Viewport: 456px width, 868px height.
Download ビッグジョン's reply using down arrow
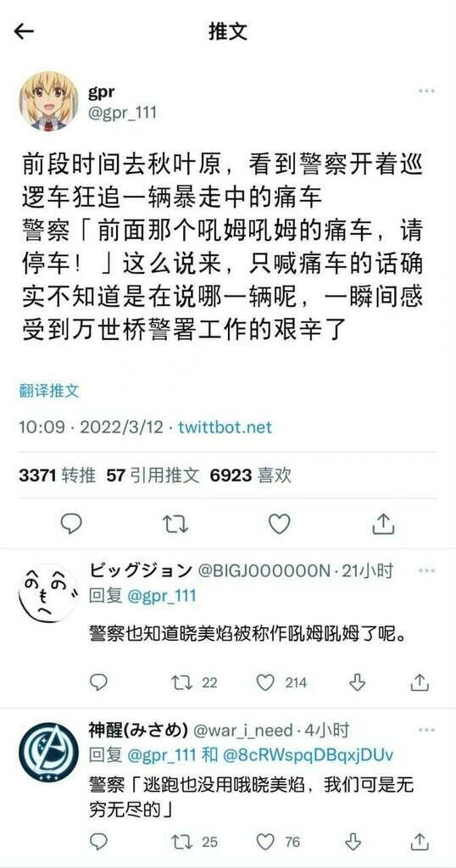(358, 682)
